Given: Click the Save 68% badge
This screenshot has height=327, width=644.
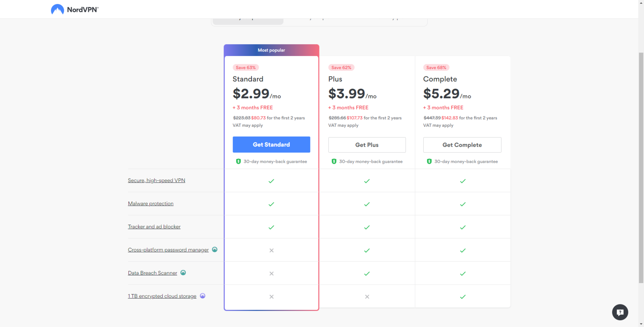Looking at the screenshot, I should 436,68.
